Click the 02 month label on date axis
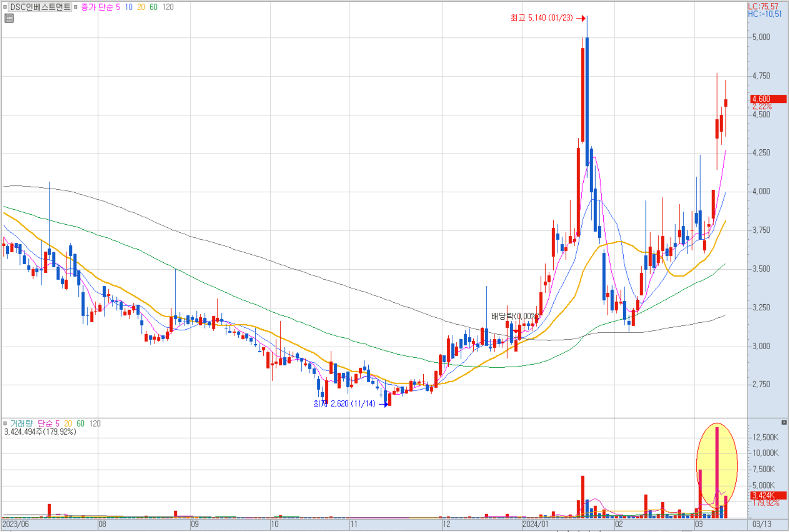This screenshot has height=532, width=789. click(619, 525)
